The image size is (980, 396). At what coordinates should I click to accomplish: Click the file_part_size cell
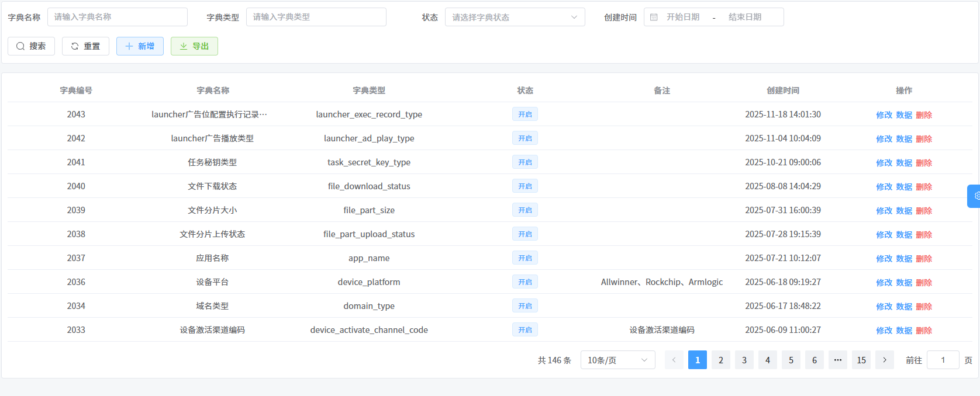(369, 210)
